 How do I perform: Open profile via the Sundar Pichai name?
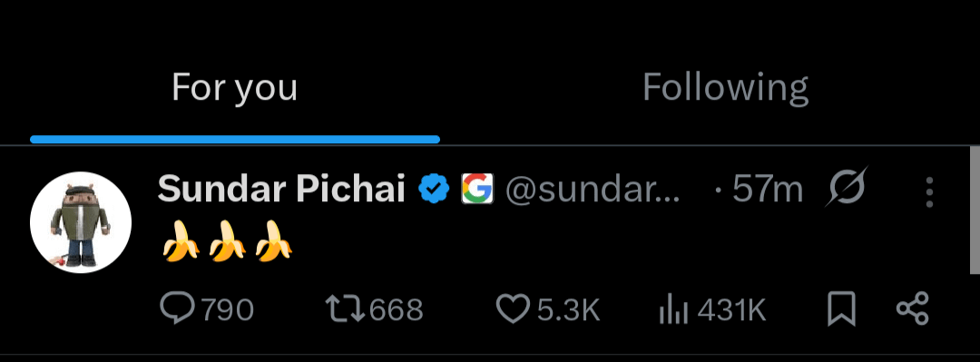[282, 189]
